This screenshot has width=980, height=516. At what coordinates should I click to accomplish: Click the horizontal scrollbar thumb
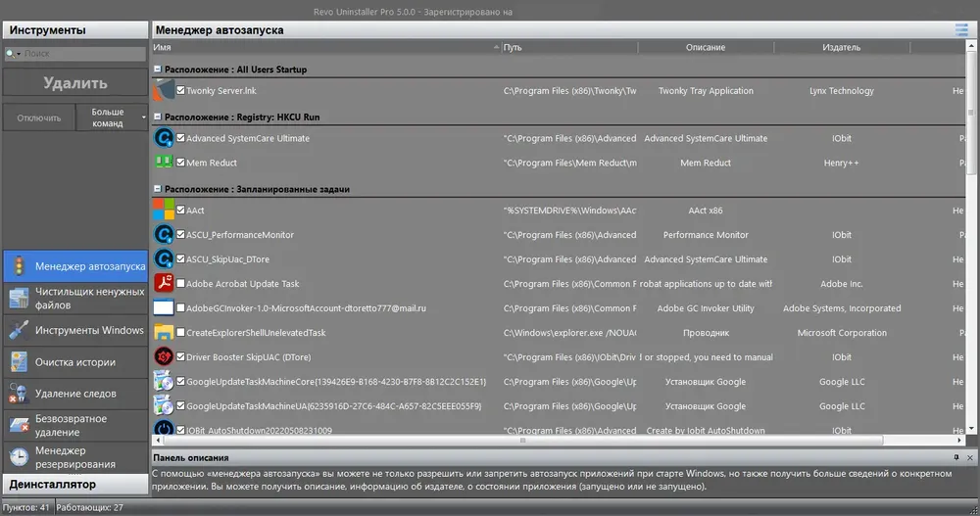pyautogui.click(x=522, y=441)
